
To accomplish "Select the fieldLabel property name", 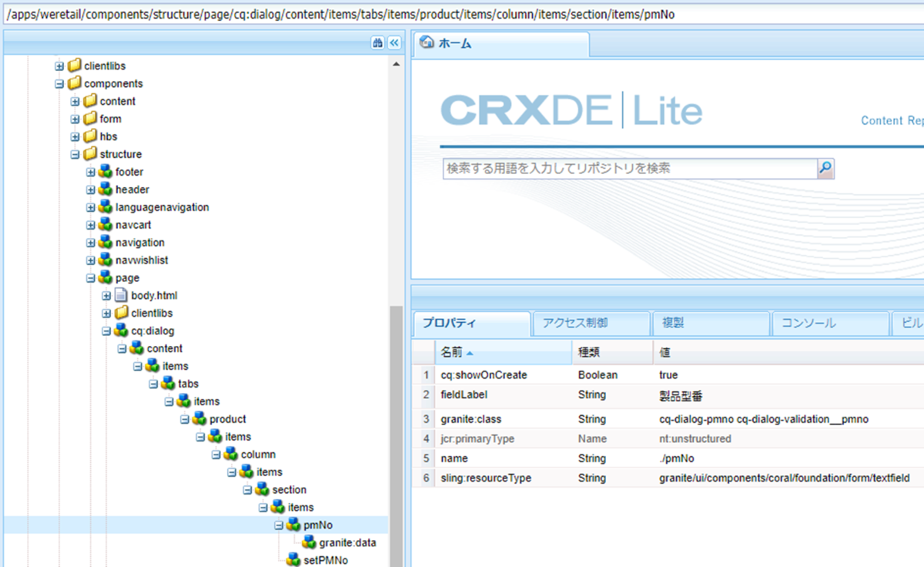I will (463, 394).
